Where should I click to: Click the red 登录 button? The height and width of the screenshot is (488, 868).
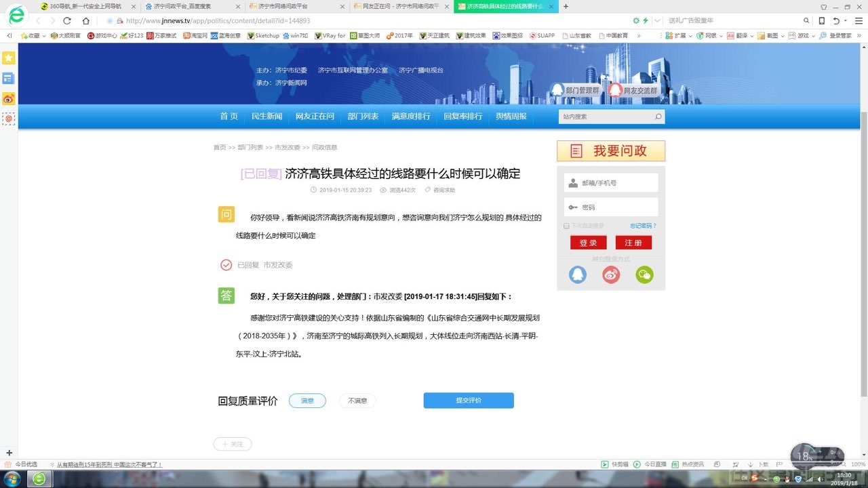click(588, 243)
